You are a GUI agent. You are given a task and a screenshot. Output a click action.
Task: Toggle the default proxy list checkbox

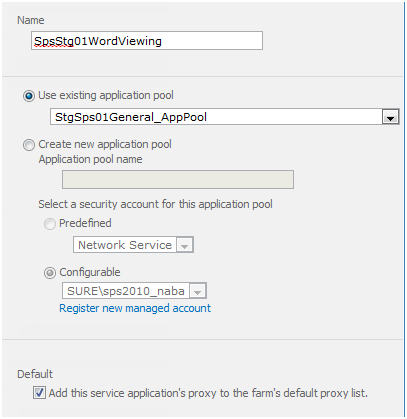point(39,392)
